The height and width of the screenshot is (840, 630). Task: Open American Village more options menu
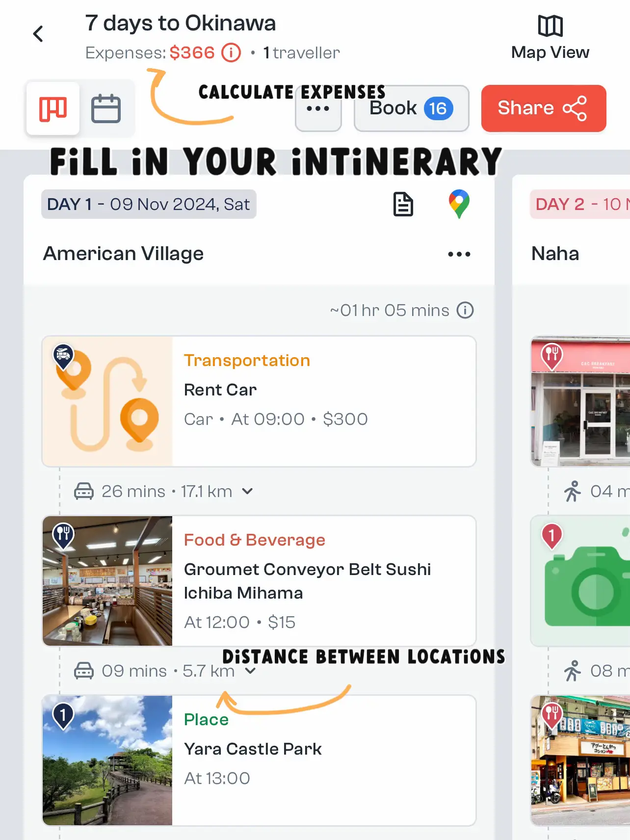point(459,254)
